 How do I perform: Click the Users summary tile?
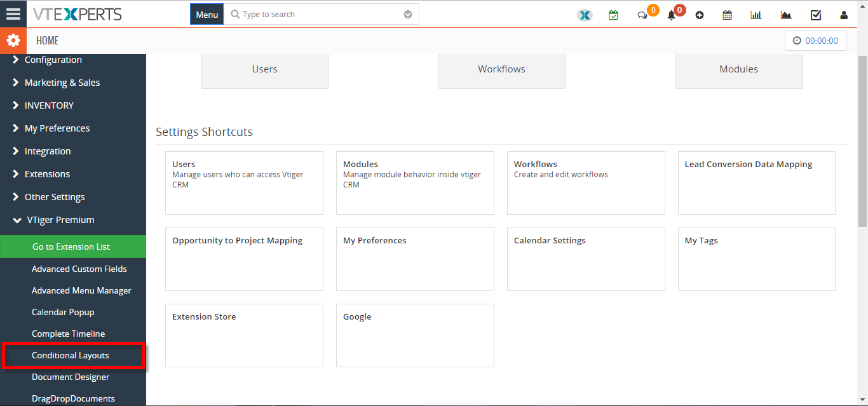(265, 70)
